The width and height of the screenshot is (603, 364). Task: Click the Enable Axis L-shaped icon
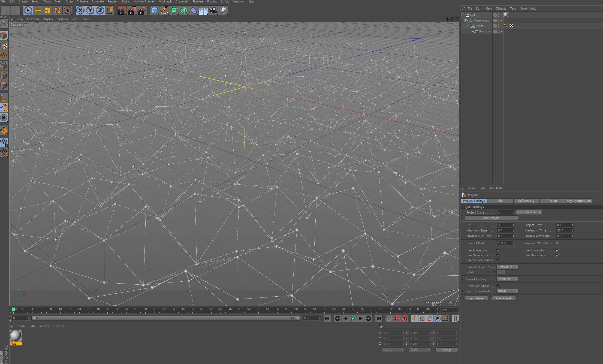pyautogui.click(x=4, y=98)
